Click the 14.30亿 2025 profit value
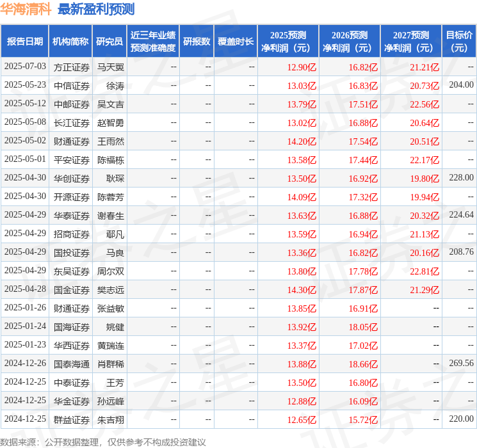This screenshot has height=448, width=477. coord(302,290)
